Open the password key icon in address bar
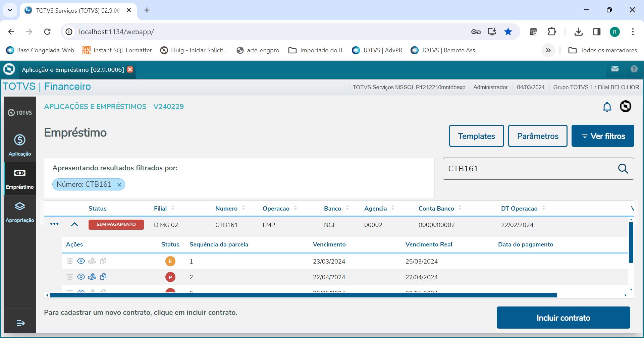 476,32
